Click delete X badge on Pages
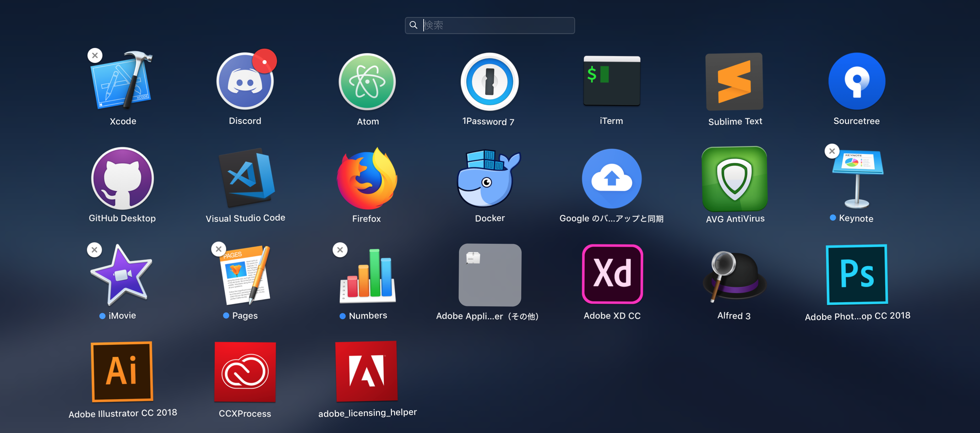Image resolution: width=980 pixels, height=433 pixels. click(x=218, y=249)
